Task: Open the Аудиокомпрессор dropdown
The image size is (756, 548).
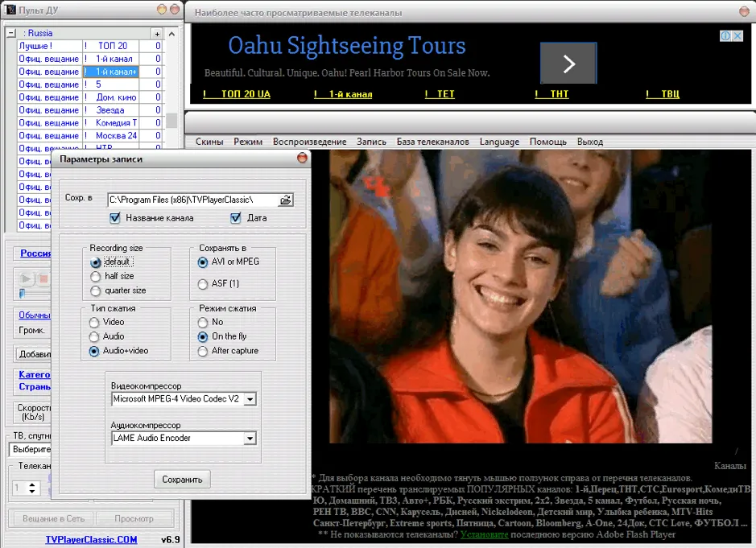Action: tap(250, 438)
